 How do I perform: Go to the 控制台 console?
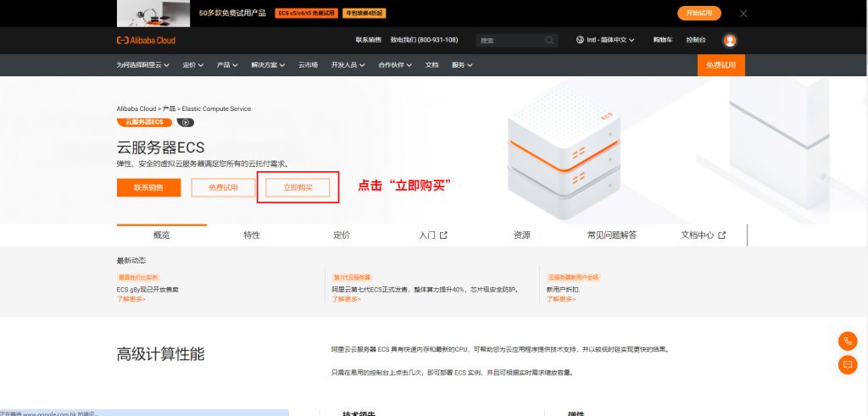point(696,41)
